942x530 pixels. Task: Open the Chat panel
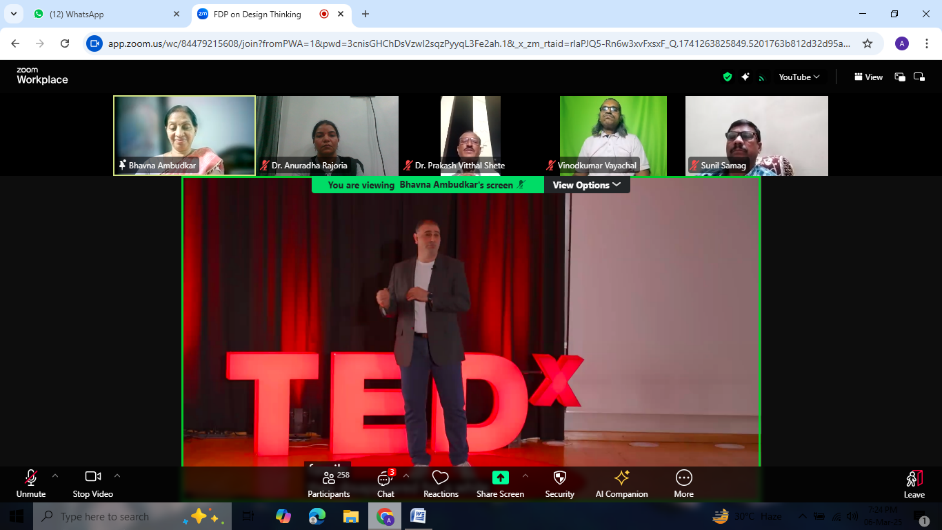(x=385, y=482)
